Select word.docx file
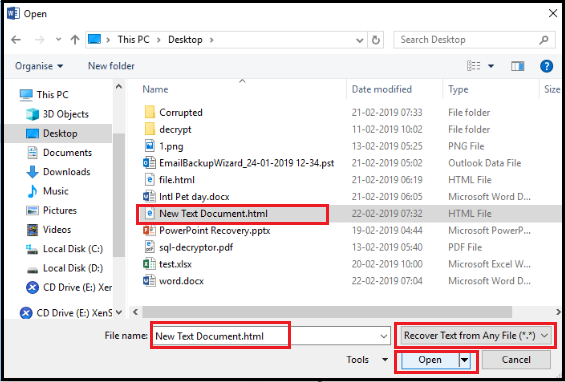The image size is (565, 382). coord(181,281)
